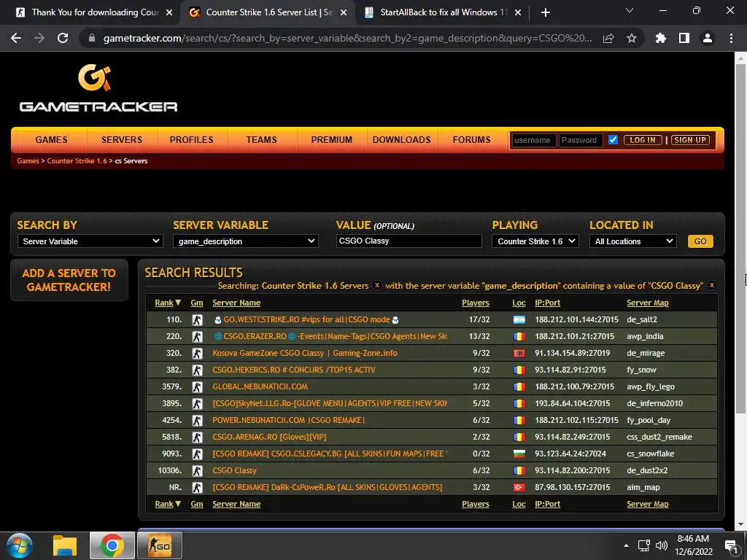Open CS:GO app in taskbar

[x=160, y=545]
